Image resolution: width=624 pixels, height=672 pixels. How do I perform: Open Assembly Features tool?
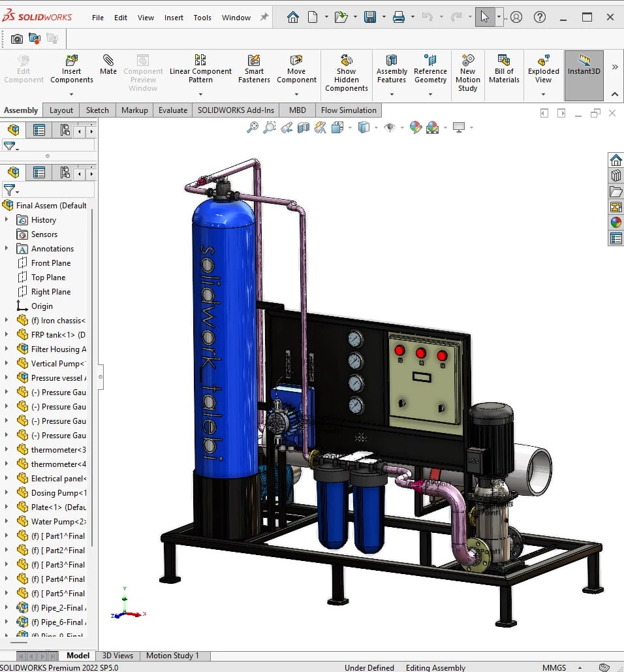coord(392,69)
